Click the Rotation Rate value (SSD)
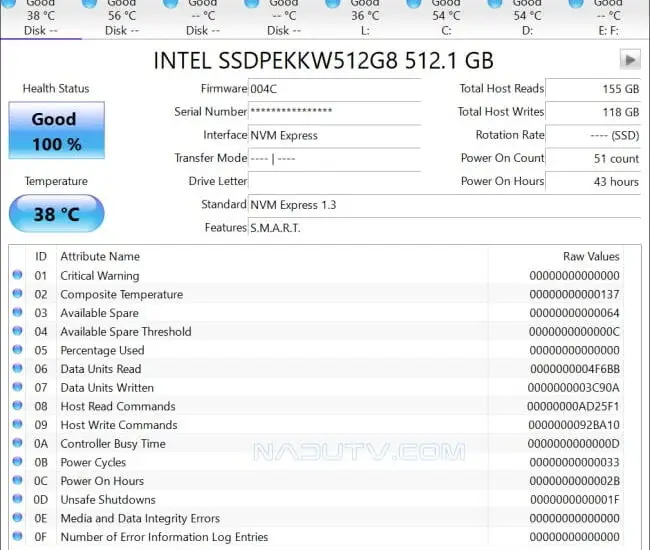 pyautogui.click(x=593, y=136)
